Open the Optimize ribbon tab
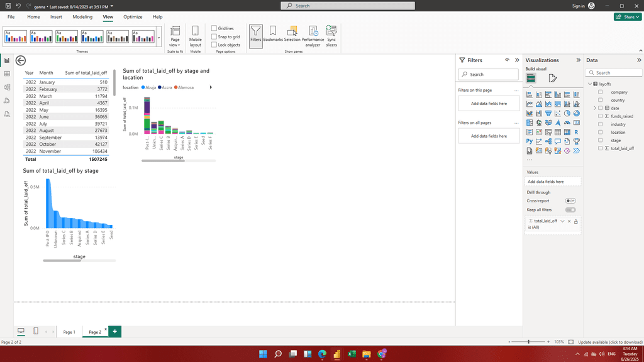Image resolution: width=644 pixels, height=362 pixels. point(133,17)
